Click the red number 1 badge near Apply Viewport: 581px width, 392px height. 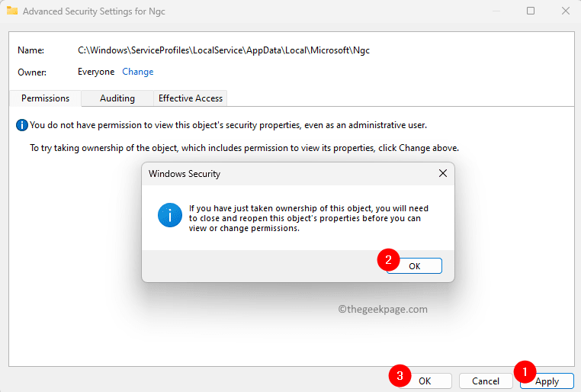(523, 372)
